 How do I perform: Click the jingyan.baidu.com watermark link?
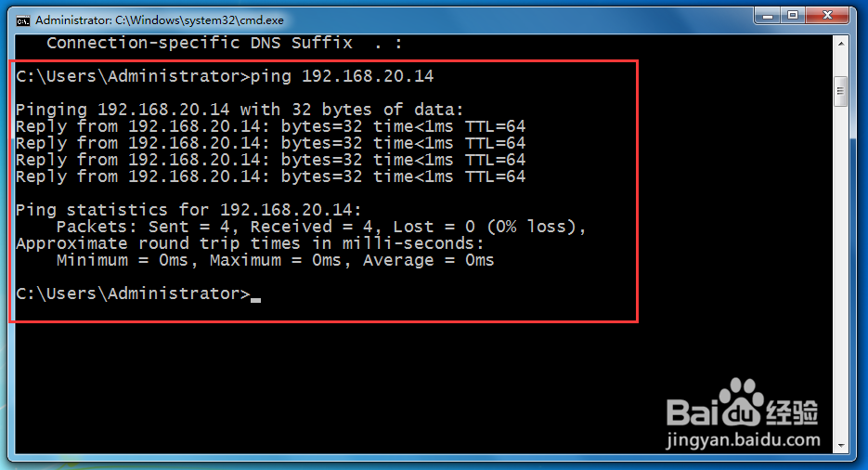[745, 439]
